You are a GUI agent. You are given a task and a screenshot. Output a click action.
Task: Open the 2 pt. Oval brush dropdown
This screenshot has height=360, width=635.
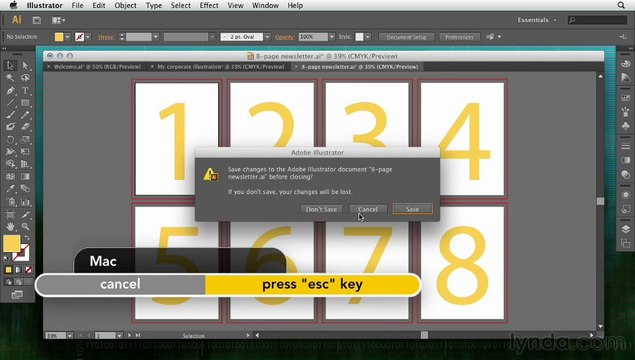[x=267, y=37]
